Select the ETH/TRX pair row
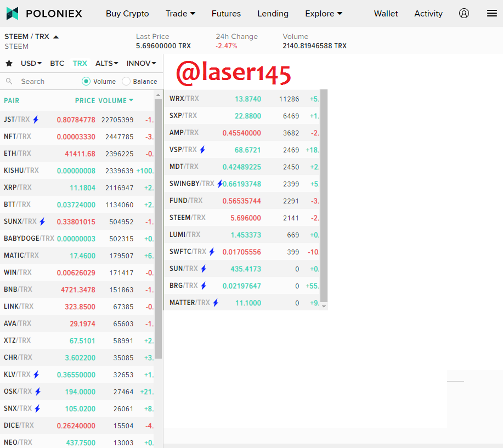 click(x=77, y=154)
